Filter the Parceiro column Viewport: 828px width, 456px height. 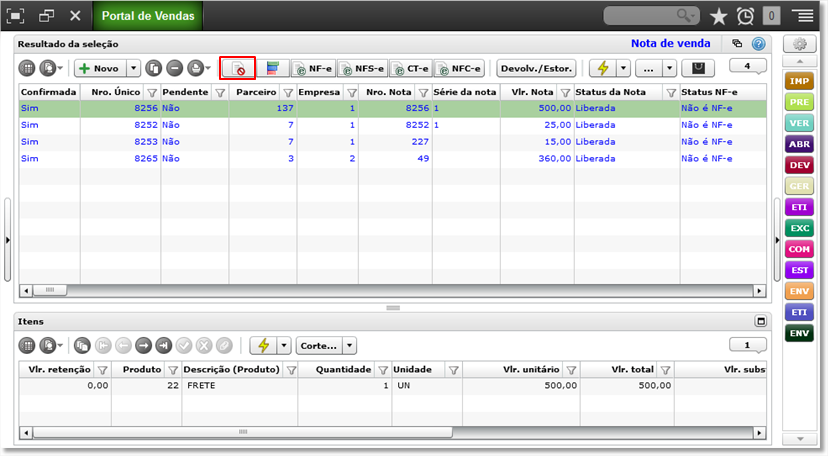(x=288, y=92)
